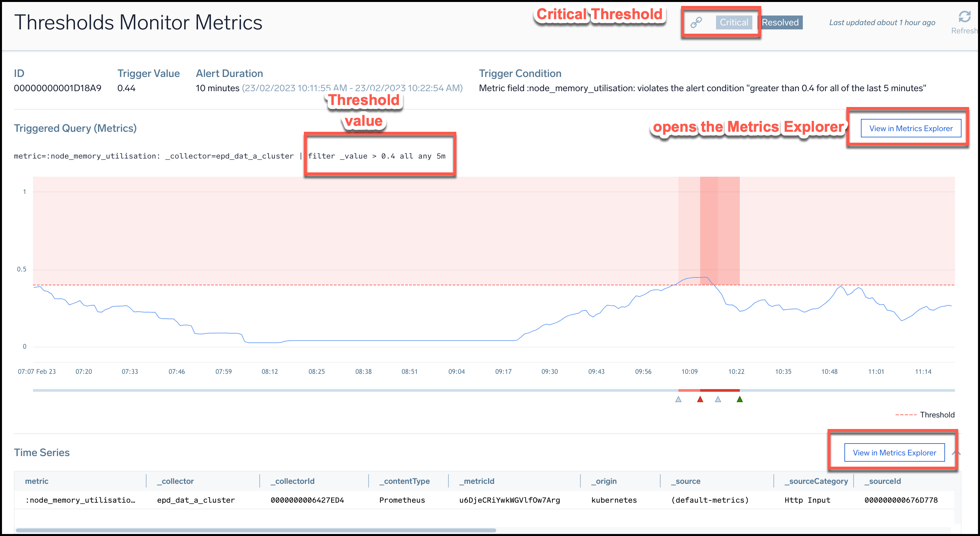This screenshot has width=980, height=536.
Task: Click the refresh icon to update metrics
Action: coord(964,16)
